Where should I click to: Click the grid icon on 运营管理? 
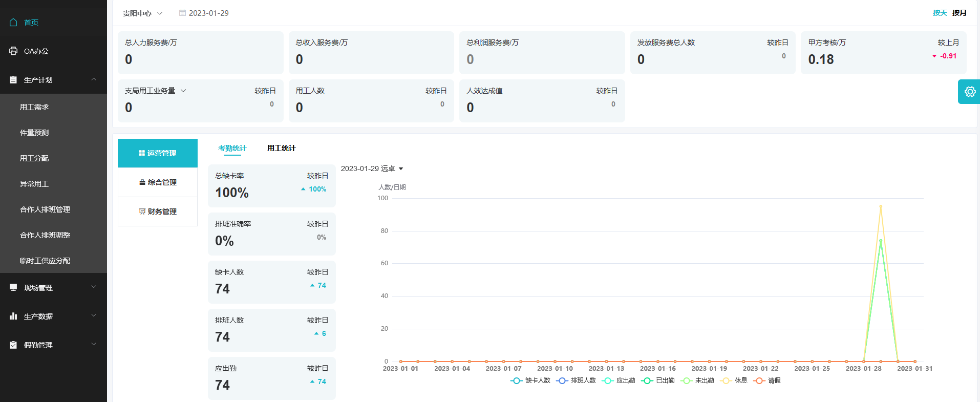pyautogui.click(x=142, y=153)
